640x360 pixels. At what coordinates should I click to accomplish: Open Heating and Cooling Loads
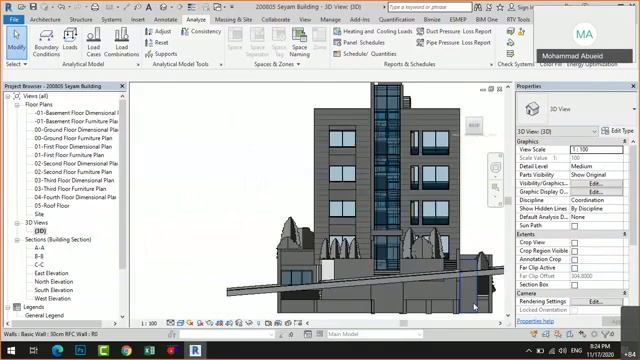373,31
